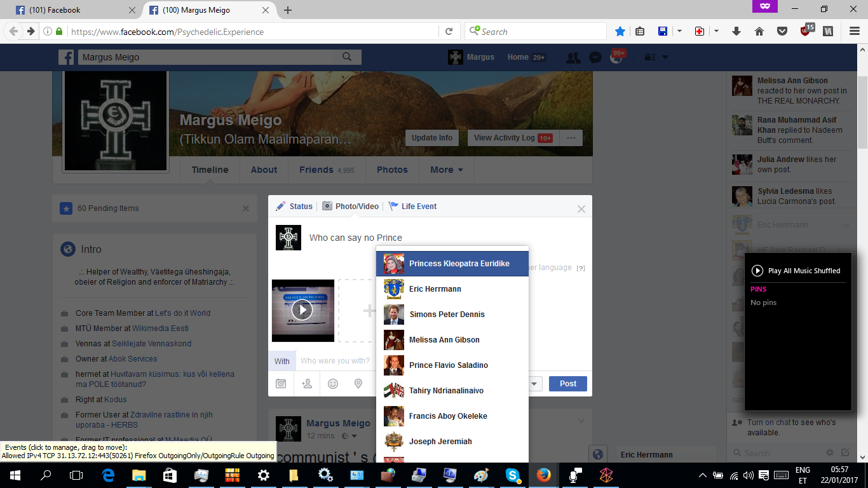Open the cover ellipsis more button
The image size is (868, 488).
(571, 138)
